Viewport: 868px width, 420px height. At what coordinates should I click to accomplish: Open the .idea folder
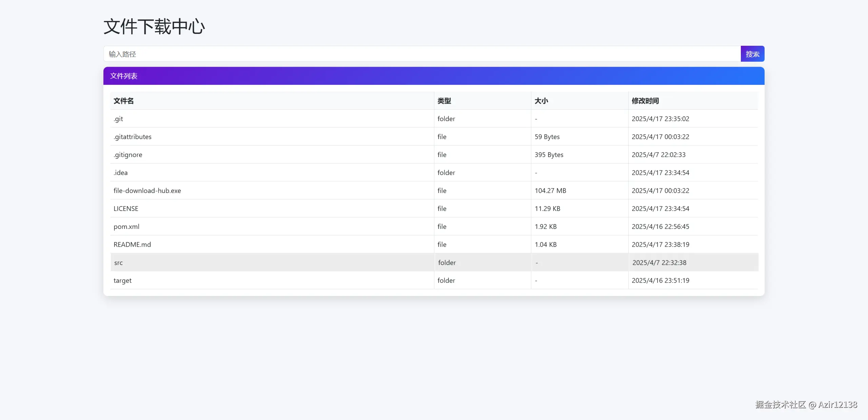[x=121, y=173]
